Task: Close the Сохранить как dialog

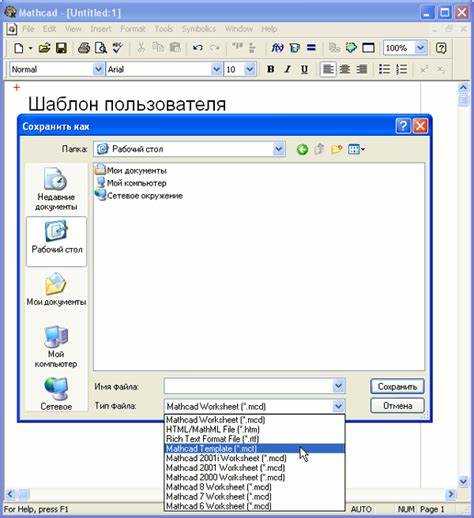Action: (420, 126)
